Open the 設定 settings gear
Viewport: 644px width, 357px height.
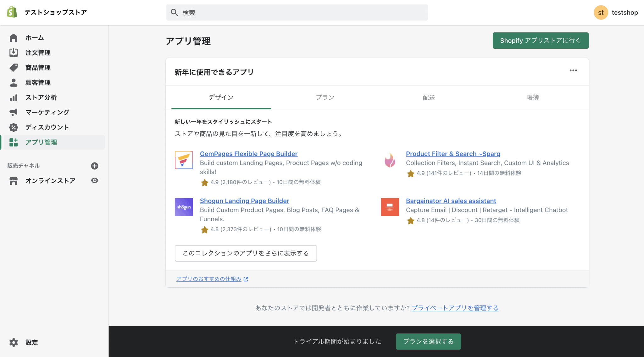click(x=14, y=342)
